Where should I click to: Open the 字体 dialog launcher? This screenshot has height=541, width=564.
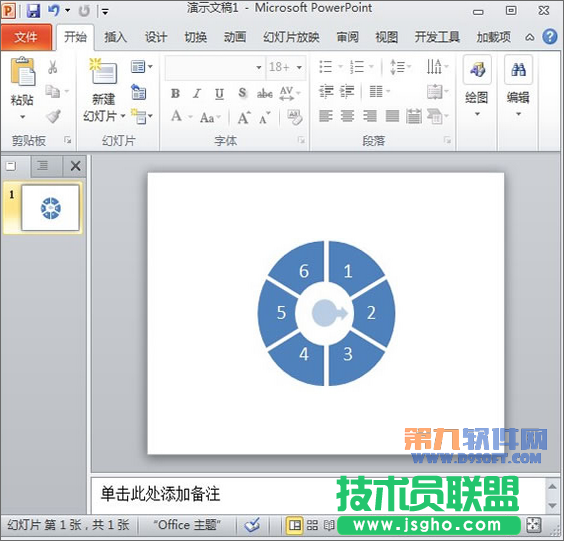[301, 140]
